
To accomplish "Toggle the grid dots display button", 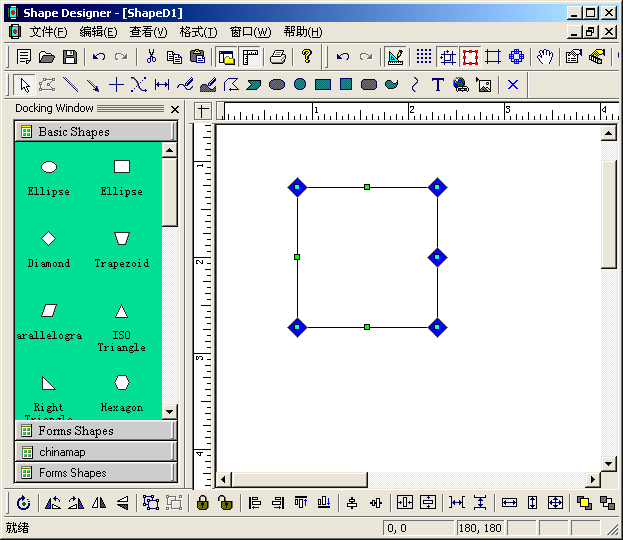I will (424, 57).
